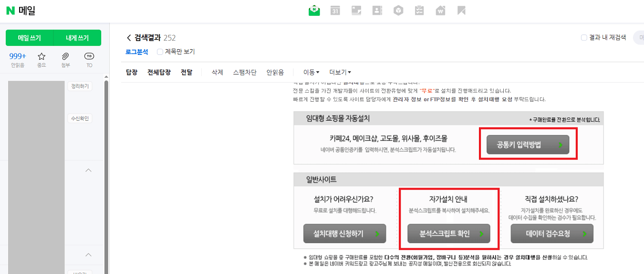
Task: Click 공통키 입력방법 button
Action: click(528, 145)
